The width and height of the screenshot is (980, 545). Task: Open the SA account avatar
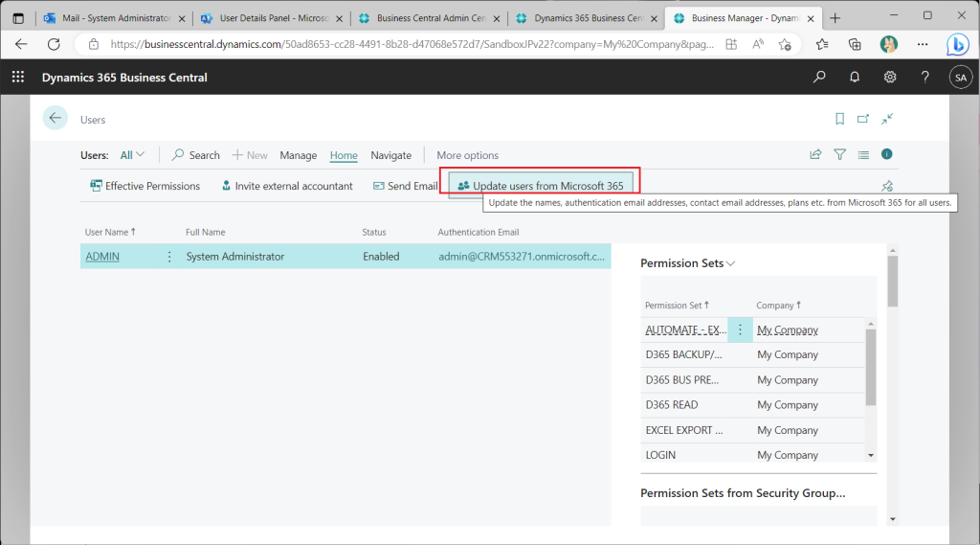(961, 78)
